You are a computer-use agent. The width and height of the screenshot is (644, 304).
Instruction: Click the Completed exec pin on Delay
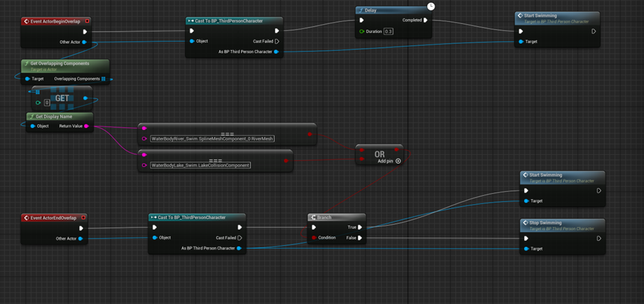coord(425,20)
